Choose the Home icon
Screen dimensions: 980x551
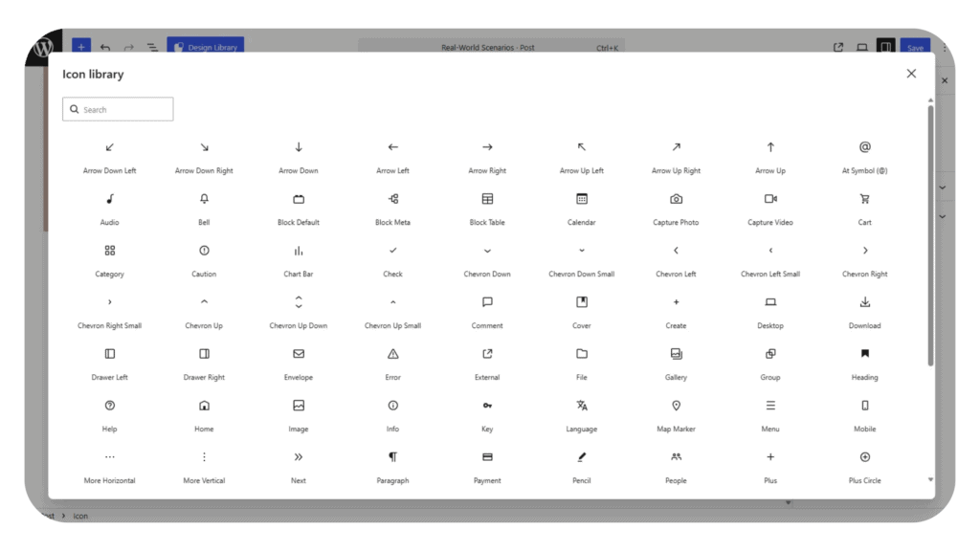tap(204, 406)
